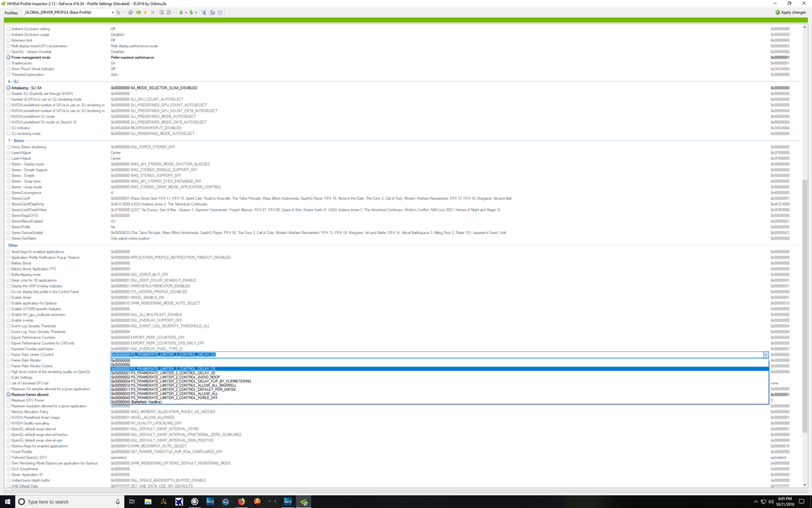
Task: Click the filter funnel toolbar icon
Action: coord(204,12)
